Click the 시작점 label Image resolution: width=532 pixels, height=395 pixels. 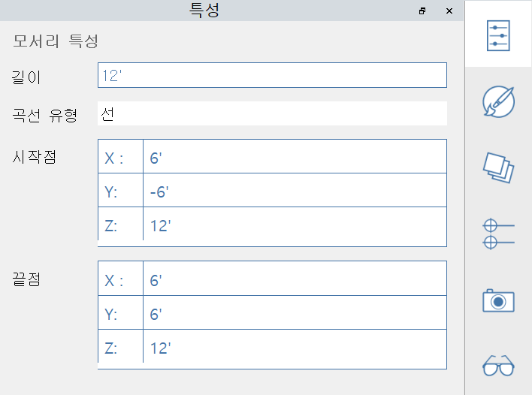coord(35,157)
